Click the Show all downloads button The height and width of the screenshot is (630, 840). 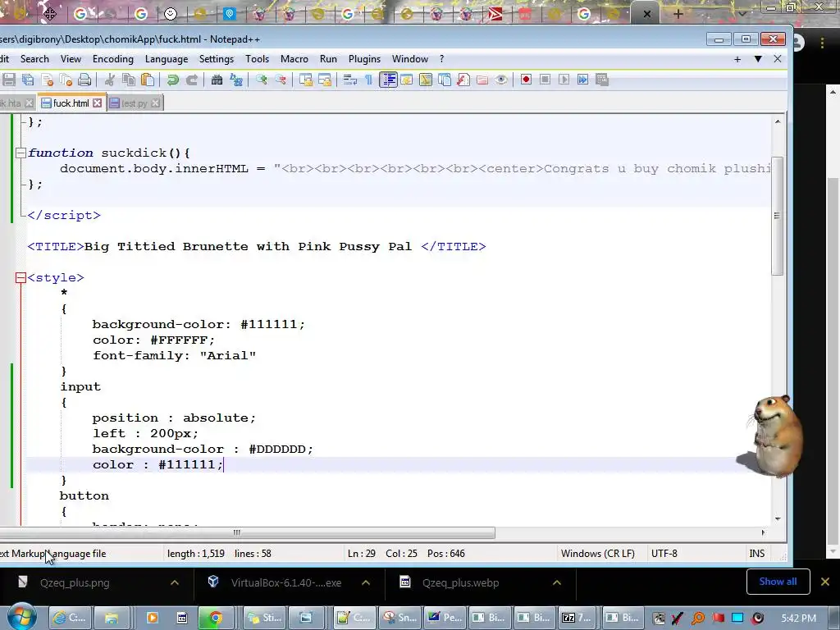[778, 582]
